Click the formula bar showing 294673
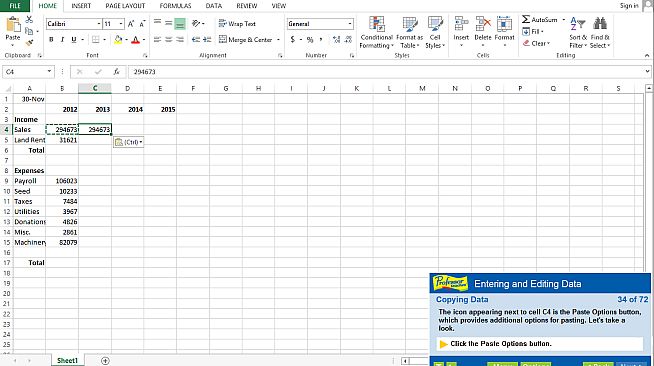Screen dimensions: 654x366 pos(388,72)
